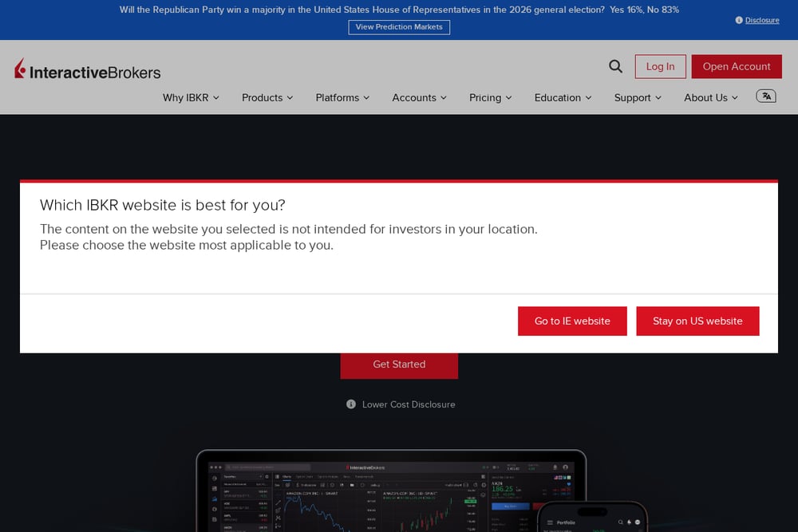The width and height of the screenshot is (798, 532).
Task: Expand the Pricing menu
Action: (491, 97)
